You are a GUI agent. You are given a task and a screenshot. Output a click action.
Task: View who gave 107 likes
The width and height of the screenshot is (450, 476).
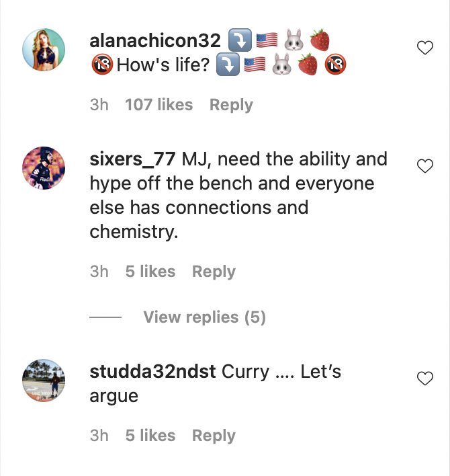point(159,105)
